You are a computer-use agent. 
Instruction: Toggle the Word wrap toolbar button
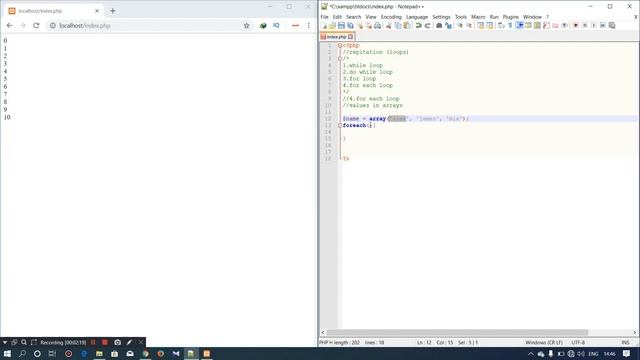[x=501, y=26]
